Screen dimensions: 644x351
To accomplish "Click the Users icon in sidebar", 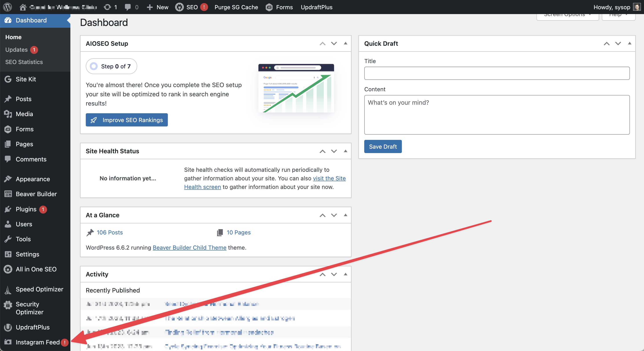I will [8, 224].
